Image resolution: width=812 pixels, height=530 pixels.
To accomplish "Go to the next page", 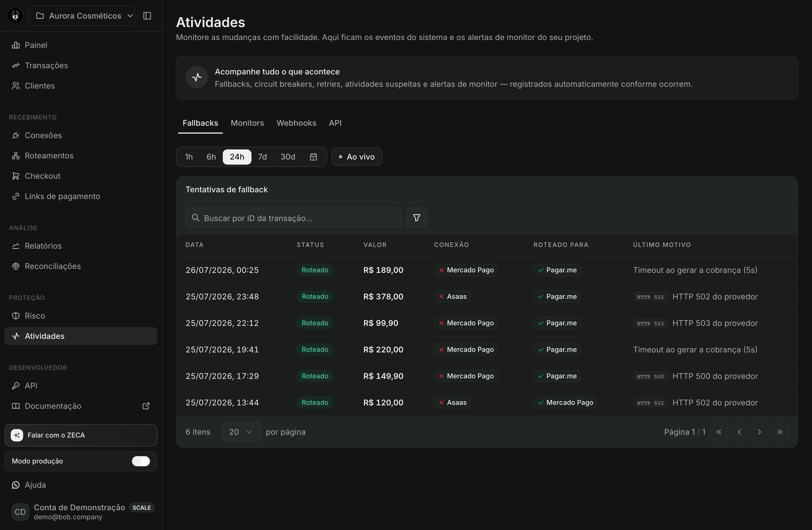I will [760, 432].
